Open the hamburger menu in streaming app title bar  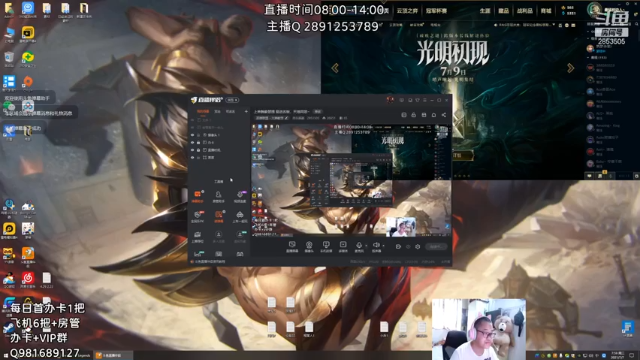[x=424, y=100]
